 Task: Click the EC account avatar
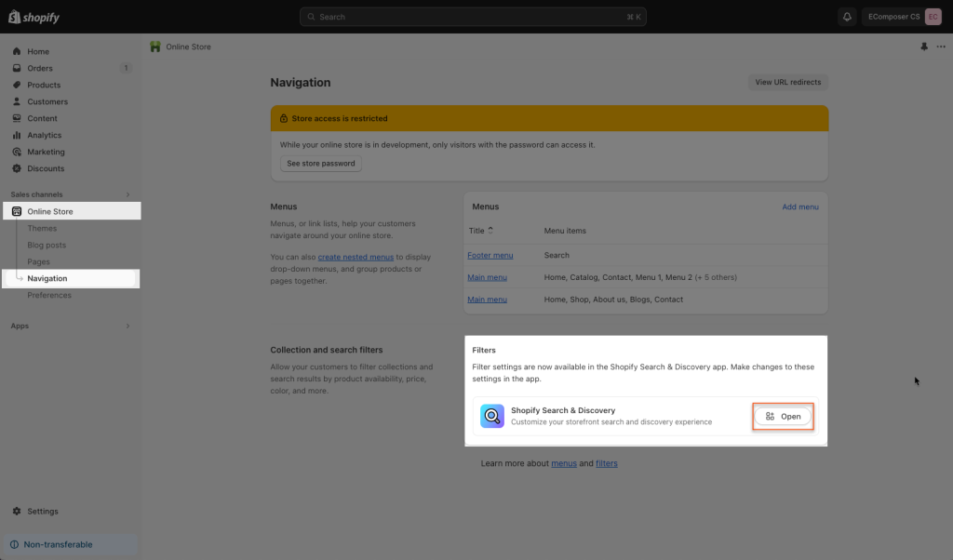click(933, 17)
